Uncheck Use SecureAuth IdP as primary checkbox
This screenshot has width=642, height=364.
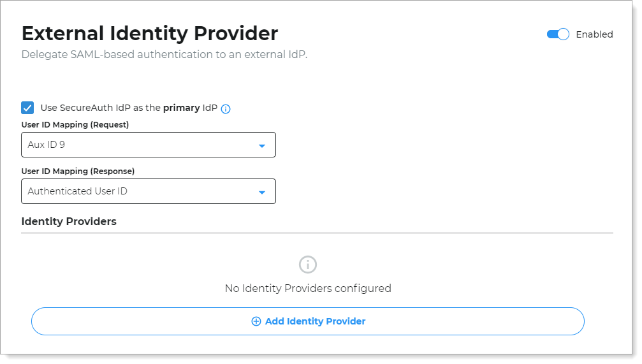[27, 108]
